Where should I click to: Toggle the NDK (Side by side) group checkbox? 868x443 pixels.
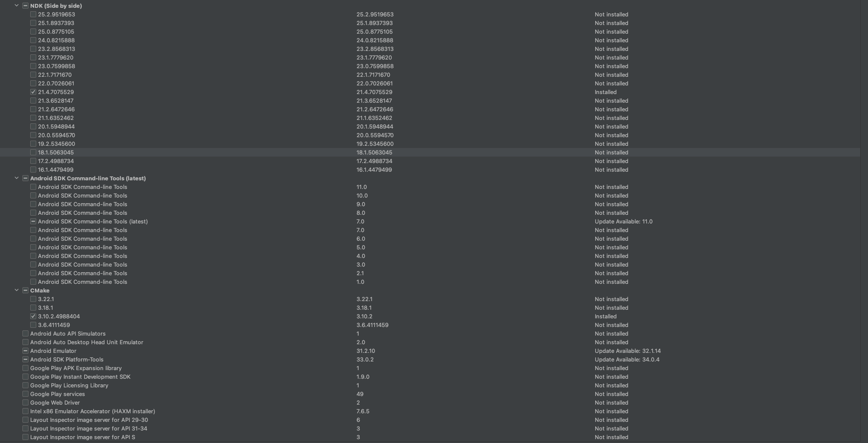pos(25,6)
